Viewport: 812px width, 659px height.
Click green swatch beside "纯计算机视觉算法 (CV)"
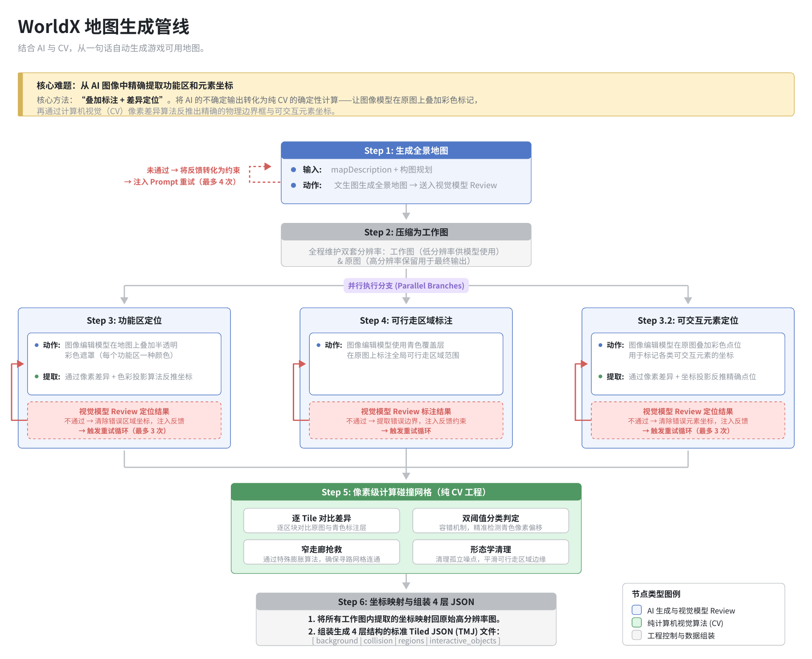pos(637,622)
